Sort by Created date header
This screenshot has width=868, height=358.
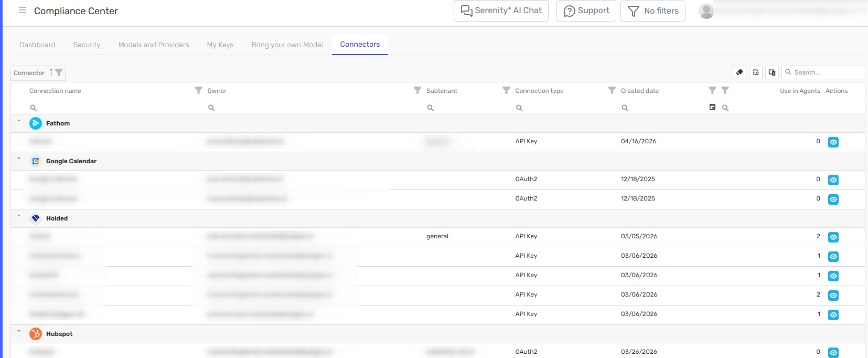(640, 91)
